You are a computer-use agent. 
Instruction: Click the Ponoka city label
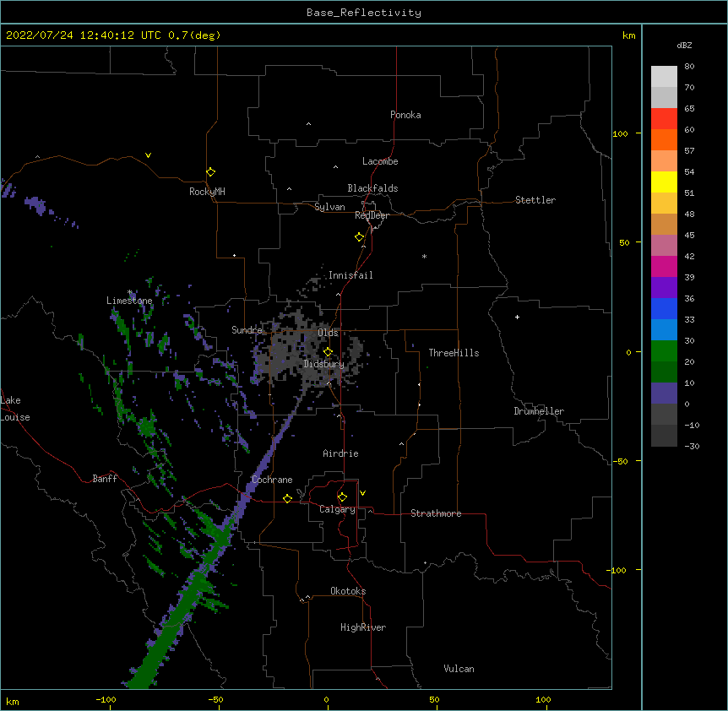point(405,115)
